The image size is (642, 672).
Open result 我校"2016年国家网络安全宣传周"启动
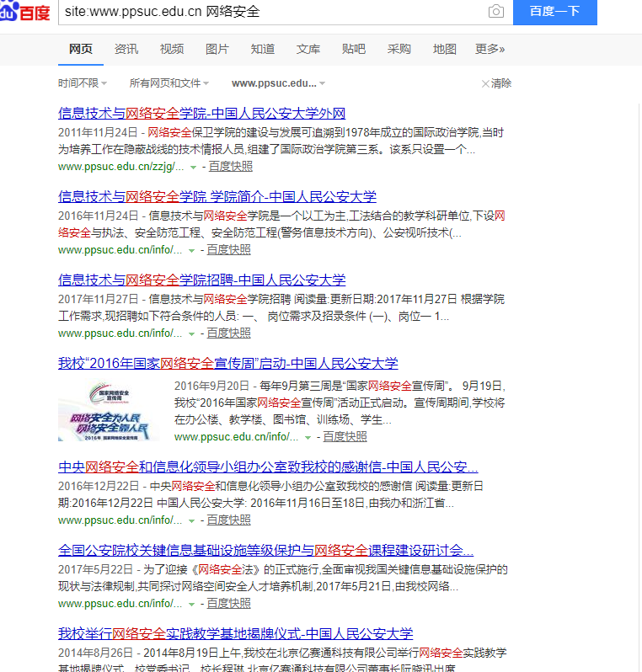tap(227, 364)
